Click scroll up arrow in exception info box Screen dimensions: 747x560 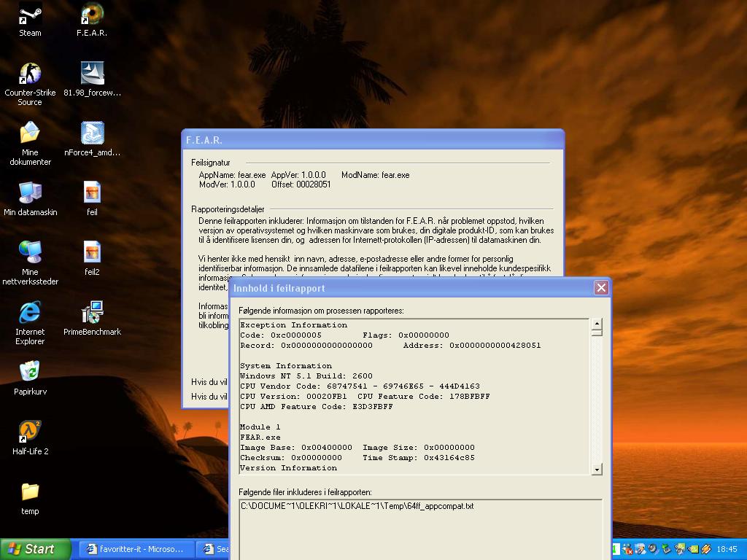tap(597, 324)
